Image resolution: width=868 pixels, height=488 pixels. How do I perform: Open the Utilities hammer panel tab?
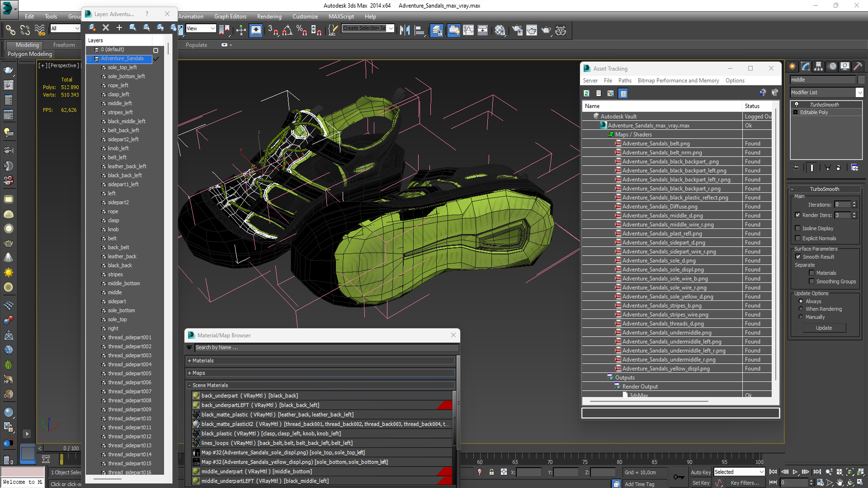click(x=858, y=66)
